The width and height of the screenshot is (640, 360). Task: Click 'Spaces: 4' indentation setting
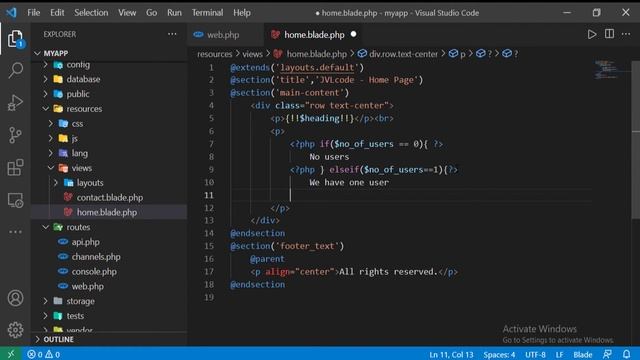[x=499, y=354]
